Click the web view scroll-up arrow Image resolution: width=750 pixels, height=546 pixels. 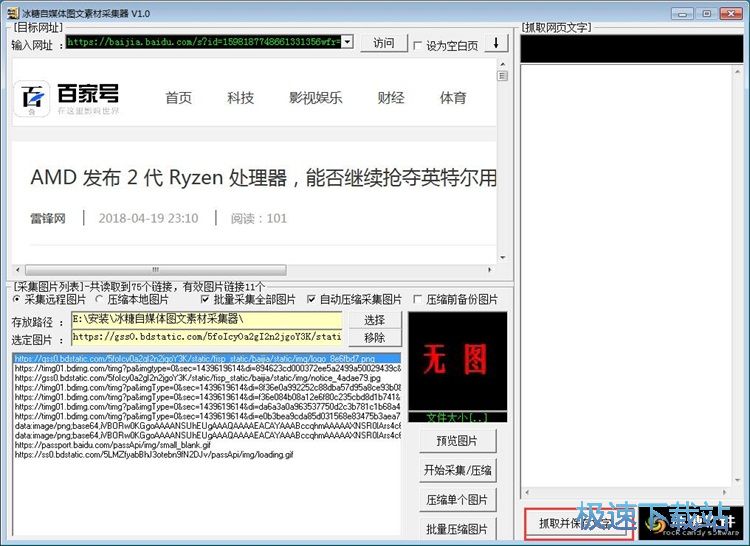pyautogui.click(x=502, y=64)
